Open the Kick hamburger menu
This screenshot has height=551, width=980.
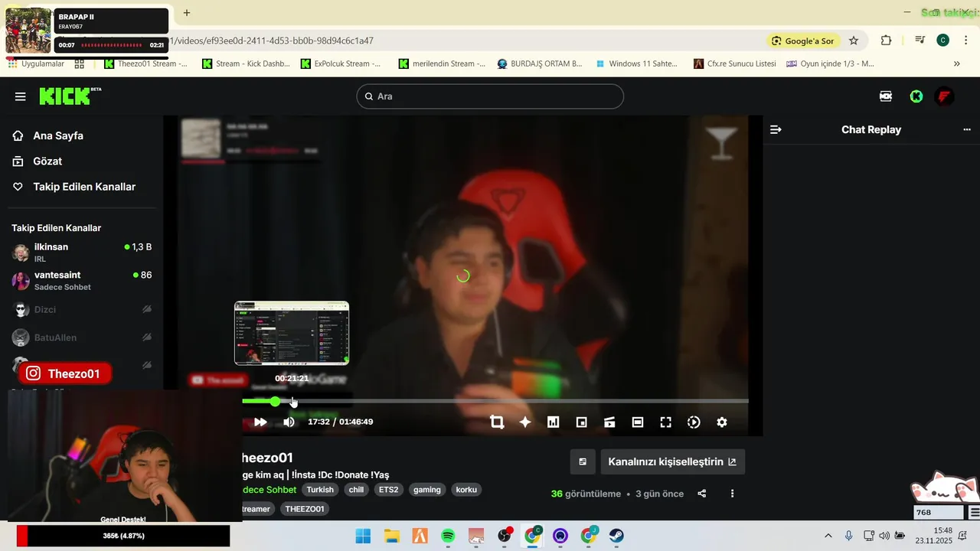point(21,96)
